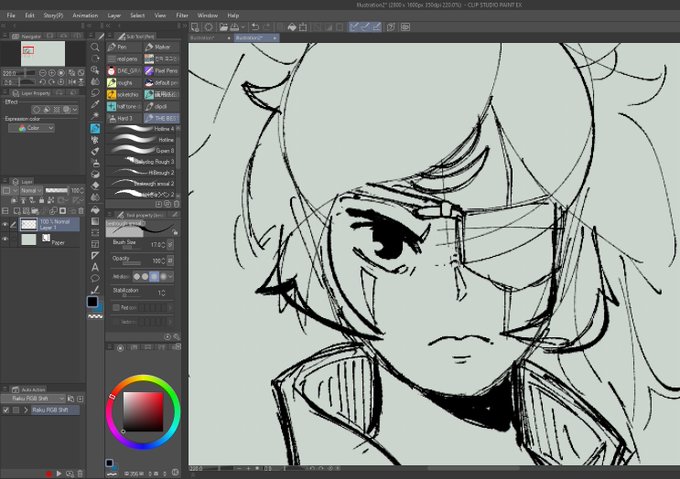Select the strongest anti-aliasing option

tap(163, 276)
